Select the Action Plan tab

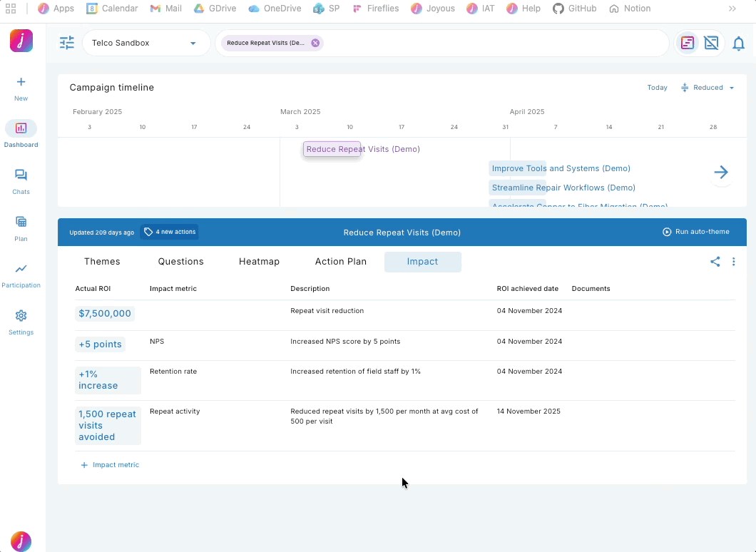341,262
